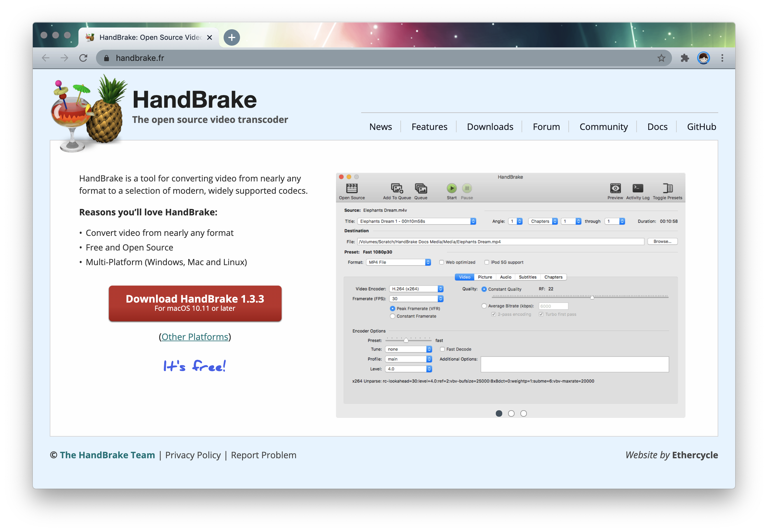The image size is (768, 532).
Task: Reload the handbrake.fr page
Action: (83, 58)
